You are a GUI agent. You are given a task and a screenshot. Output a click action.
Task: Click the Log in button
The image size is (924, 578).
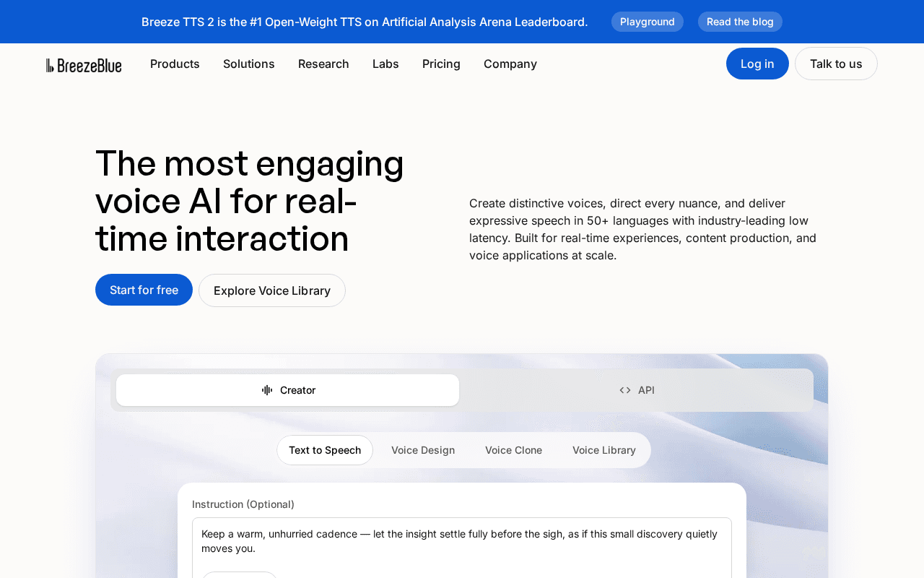tap(757, 64)
